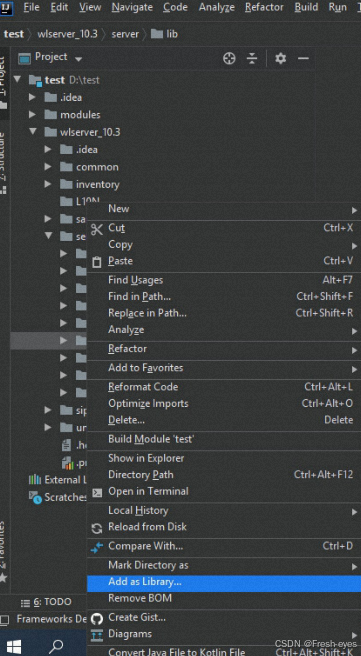Choose Replace in Path... option
361x656 pixels.
click(x=224, y=313)
